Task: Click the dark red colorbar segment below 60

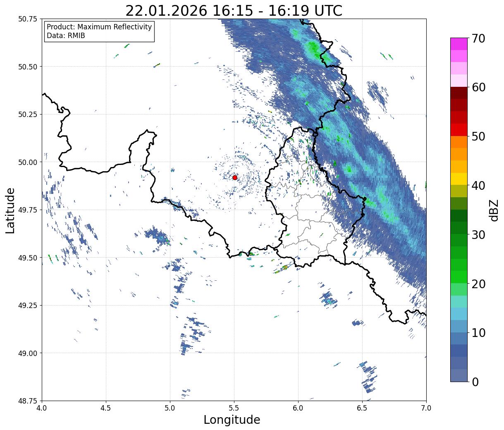Action: [459, 93]
